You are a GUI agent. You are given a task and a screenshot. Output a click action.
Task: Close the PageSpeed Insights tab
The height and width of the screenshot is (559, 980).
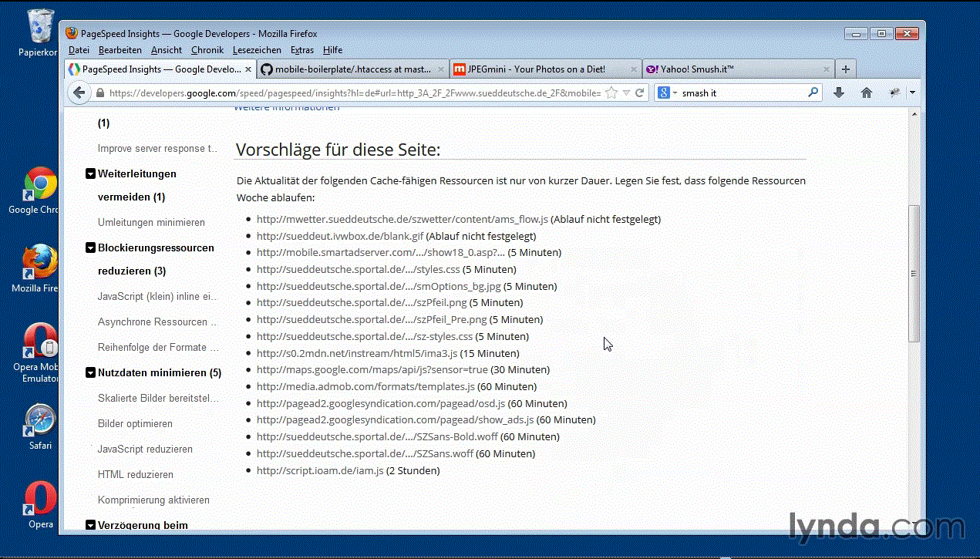[248, 69]
